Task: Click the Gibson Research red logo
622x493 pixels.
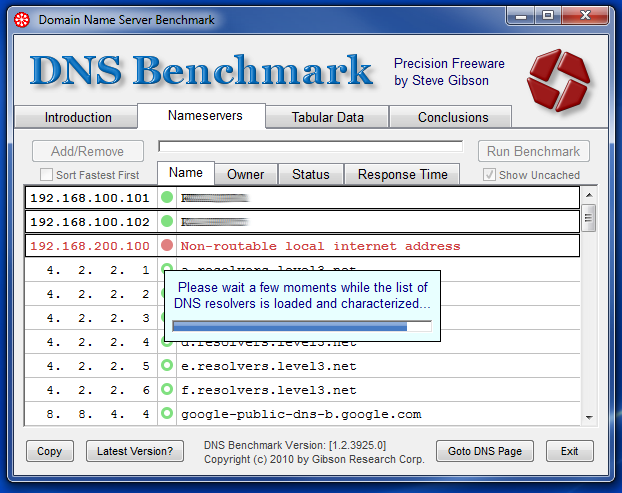Action: click(x=559, y=80)
